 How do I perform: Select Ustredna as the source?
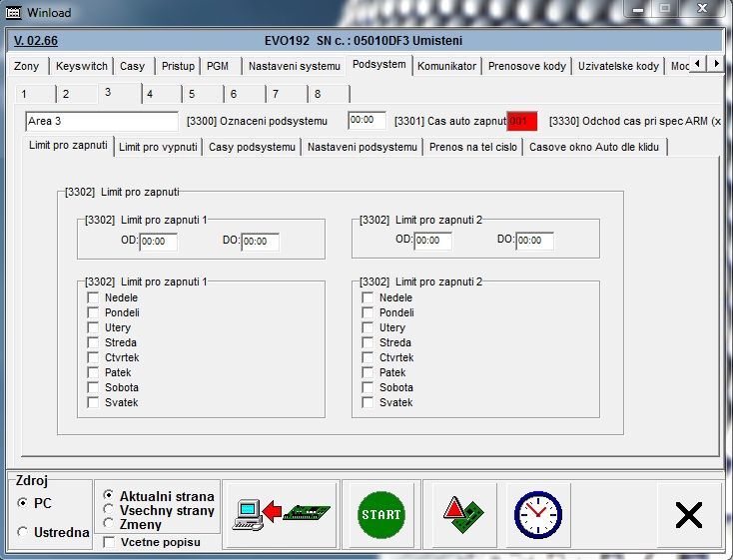click(x=23, y=533)
